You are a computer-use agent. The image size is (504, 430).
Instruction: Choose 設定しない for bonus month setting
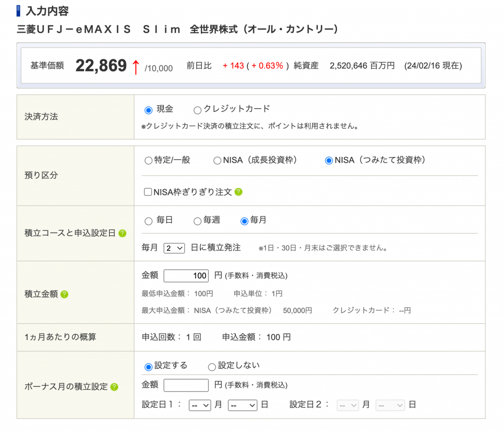click(212, 366)
